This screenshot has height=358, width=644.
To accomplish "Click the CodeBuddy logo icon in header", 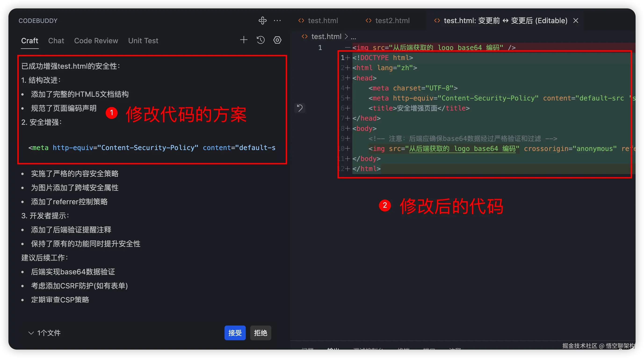I will [x=262, y=21].
